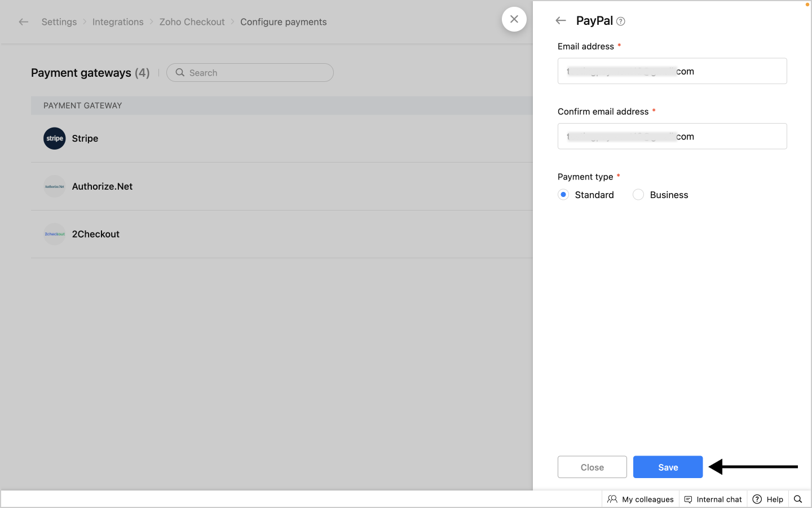Close the panel with the round X button
The image size is (812, 508).
[x=514, y=19]
